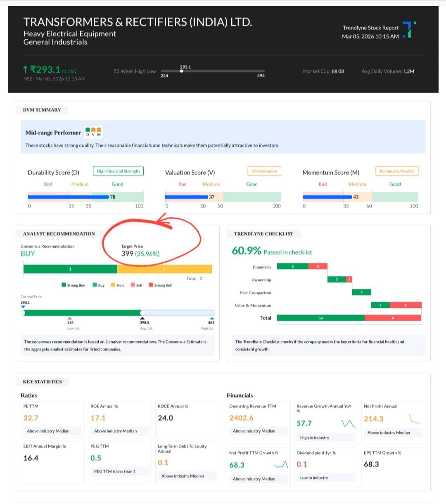446x504 pixels.
Task: Open the DVM SUMMARY section tab
Action: click(42, 110)
